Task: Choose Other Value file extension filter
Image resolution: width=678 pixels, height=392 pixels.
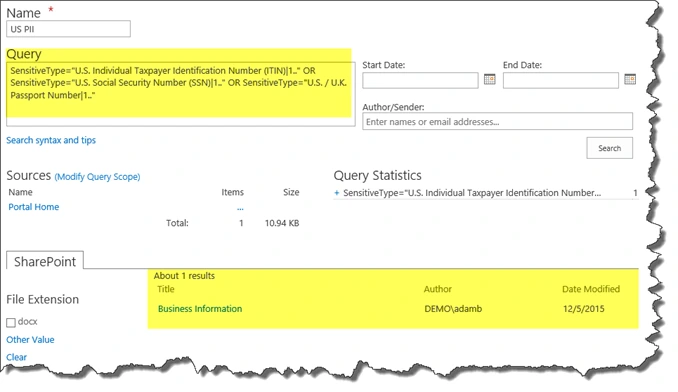Action: click(30, 340)
